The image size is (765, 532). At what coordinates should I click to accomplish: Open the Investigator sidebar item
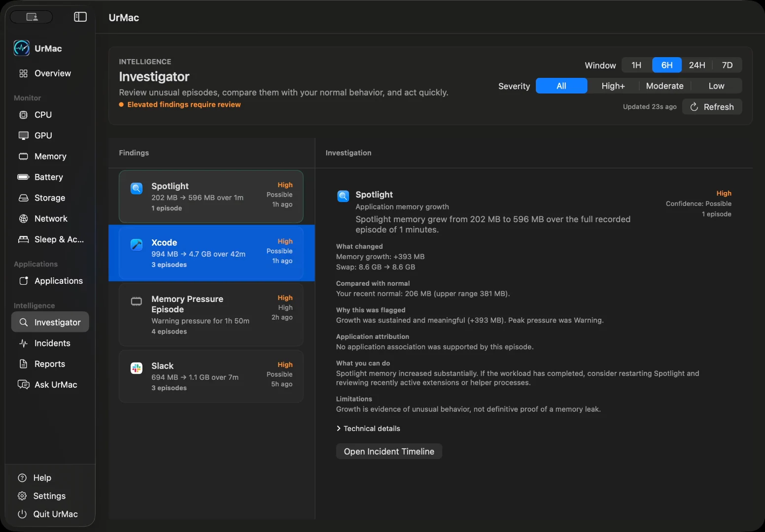point(50,322)
